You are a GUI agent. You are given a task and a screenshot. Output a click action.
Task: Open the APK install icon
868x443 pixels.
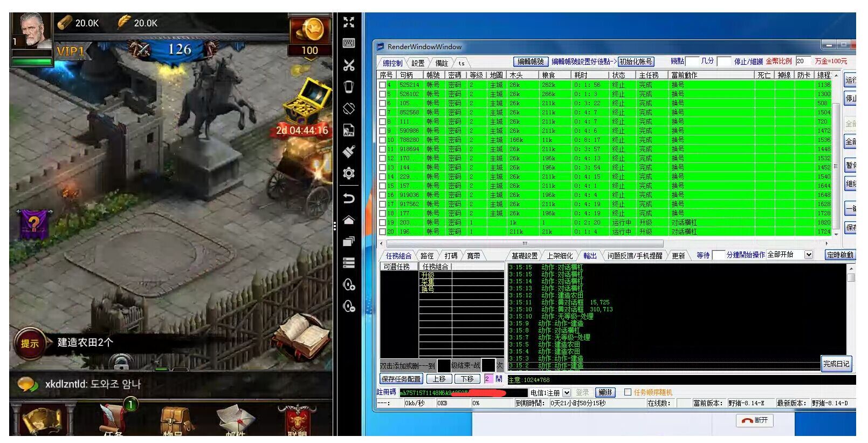349,130
